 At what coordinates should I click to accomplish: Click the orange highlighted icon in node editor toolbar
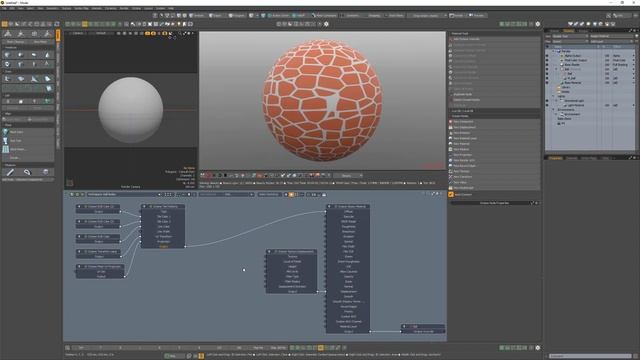point(291,195)
